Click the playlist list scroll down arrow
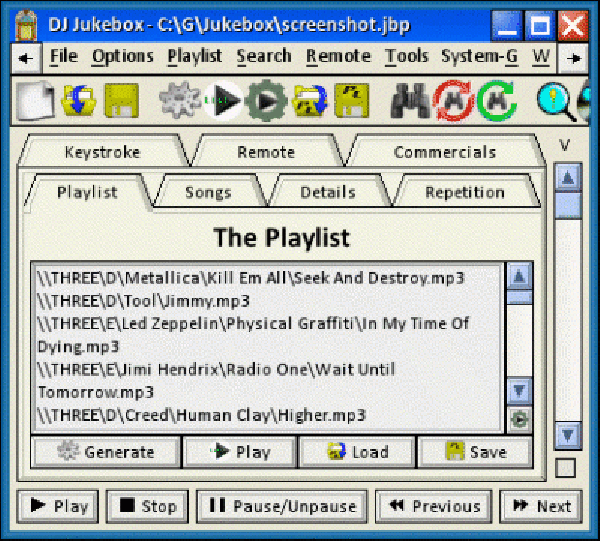Image resolution: width=600 pixels, height=541 pixels. coord(519,391)
